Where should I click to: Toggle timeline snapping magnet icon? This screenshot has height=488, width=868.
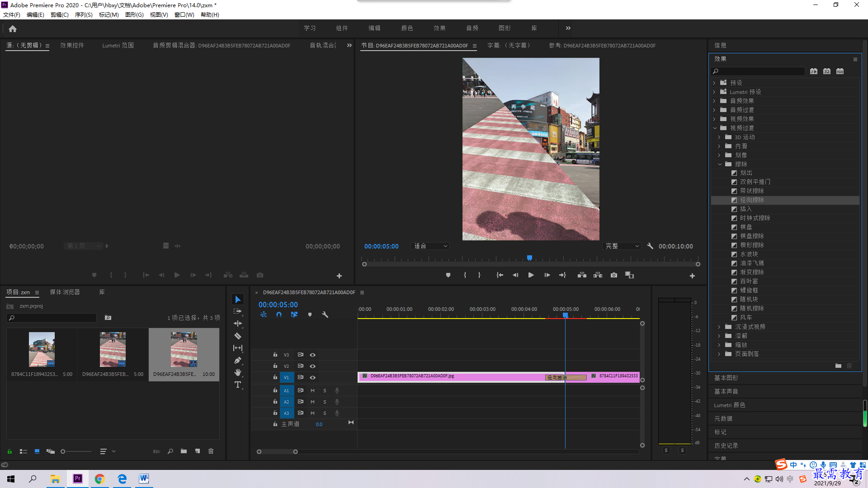[279, 314]
